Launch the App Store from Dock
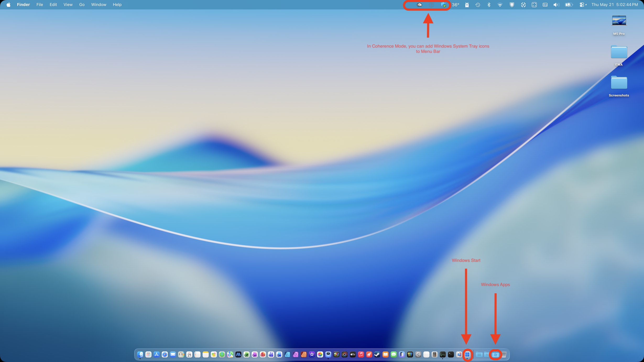This screenshot has width=644, height=362. click(156, 354)
